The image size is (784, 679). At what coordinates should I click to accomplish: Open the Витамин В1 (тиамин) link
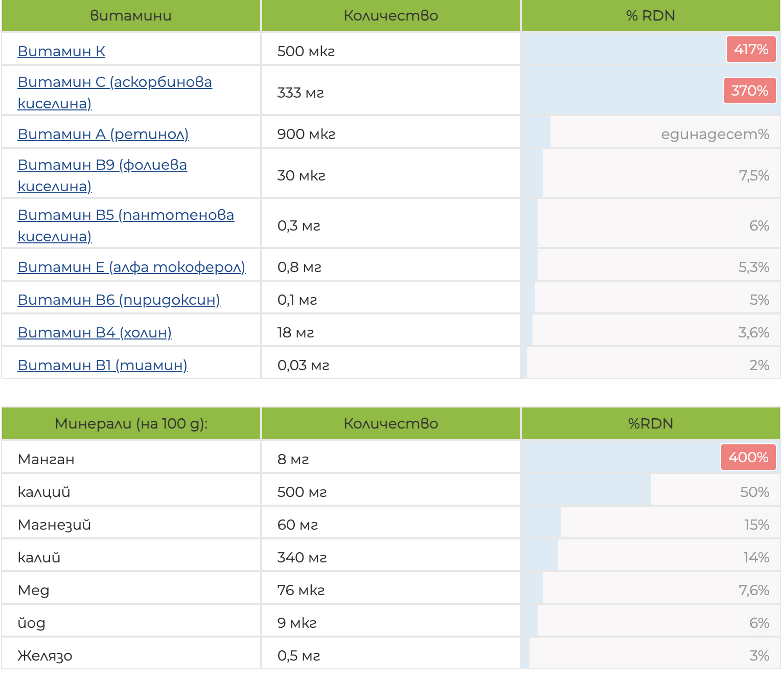coord(102,365)
